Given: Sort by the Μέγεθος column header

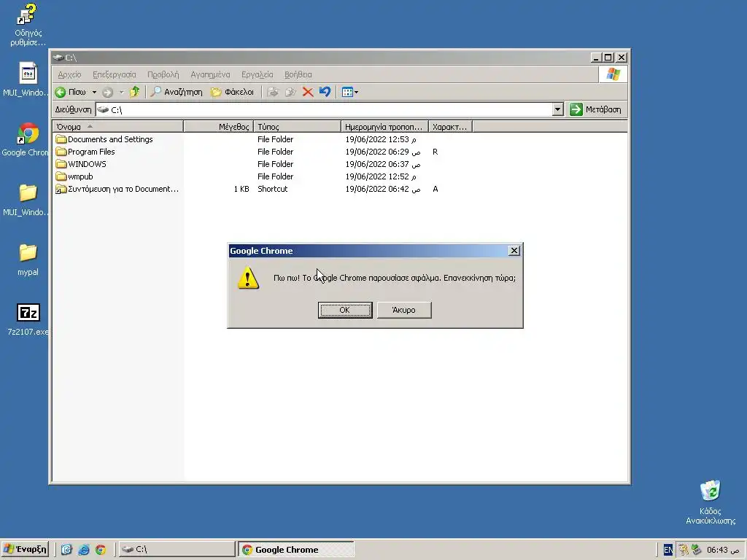Looking at the screenshot, I should click(x=219, y=127).
